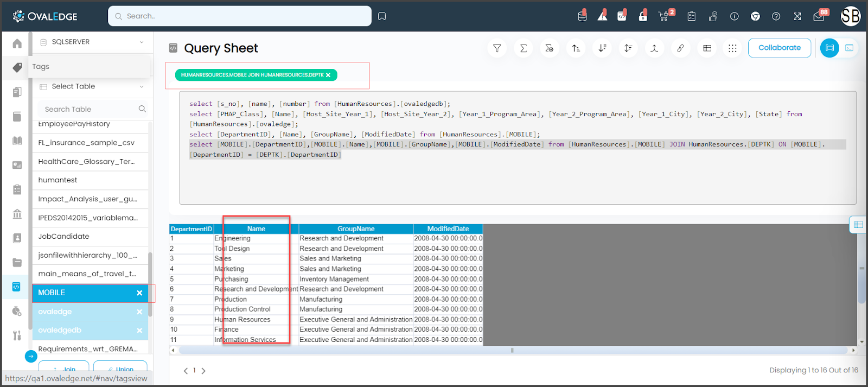
Task: Open the warning triangle alert icon in header
Action: point(602,16)
